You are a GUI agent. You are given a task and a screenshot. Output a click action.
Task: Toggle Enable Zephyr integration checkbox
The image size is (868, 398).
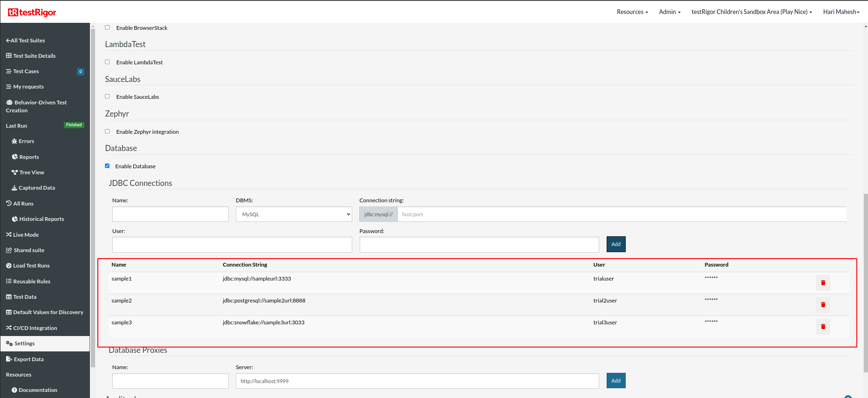[107, 131]
